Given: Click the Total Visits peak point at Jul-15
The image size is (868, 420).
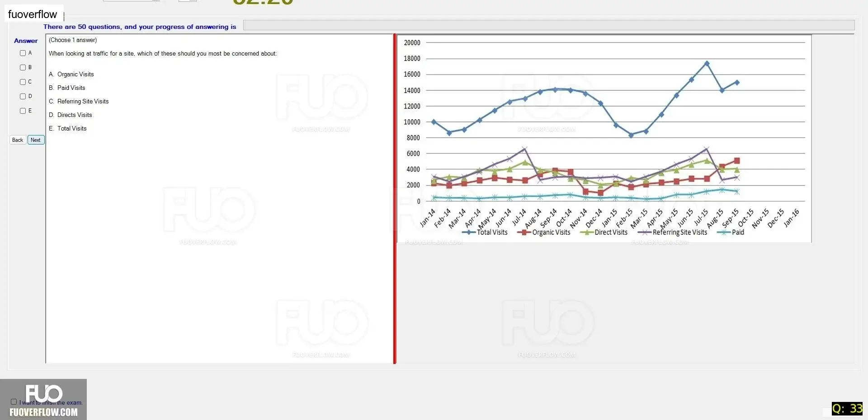Looking at the screenshot, I should pos(707,64).
